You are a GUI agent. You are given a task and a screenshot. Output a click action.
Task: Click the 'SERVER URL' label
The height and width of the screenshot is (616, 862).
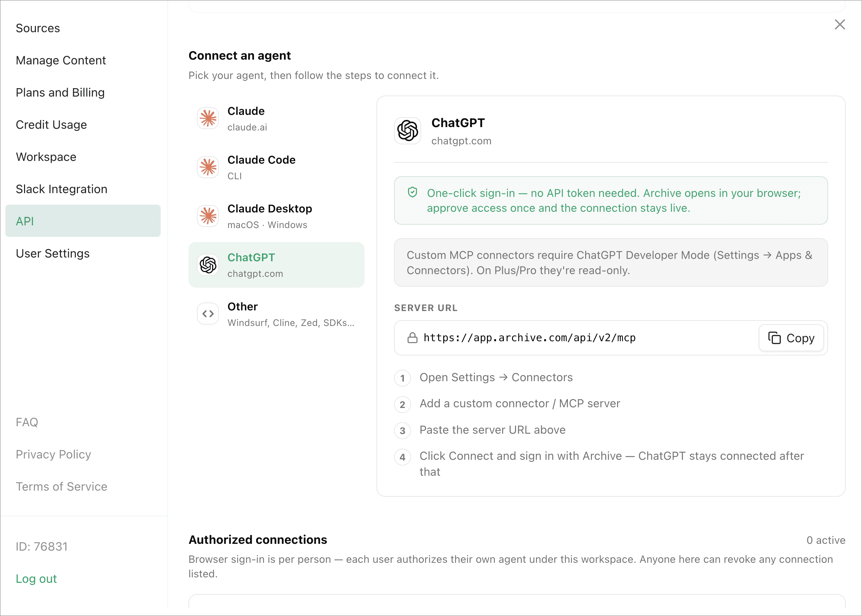point(426,308)
